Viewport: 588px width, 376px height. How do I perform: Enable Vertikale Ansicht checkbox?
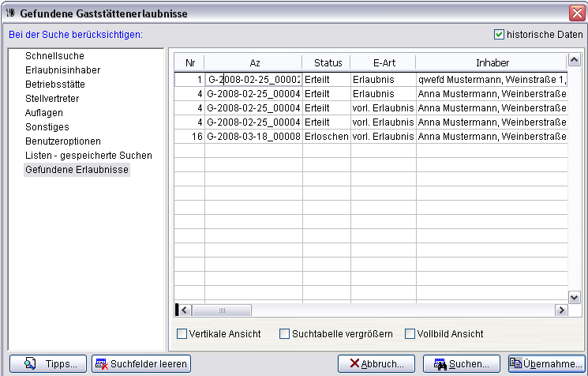click(182, 334)
